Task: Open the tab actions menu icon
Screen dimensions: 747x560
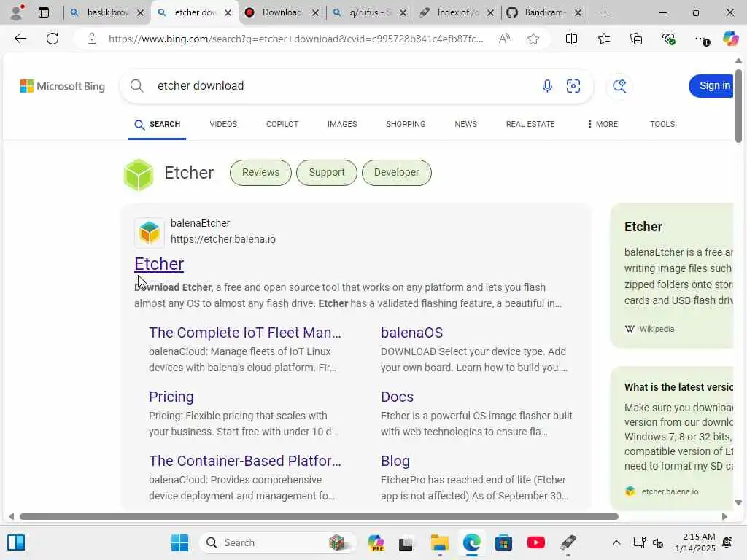Action: click(43, 12)
